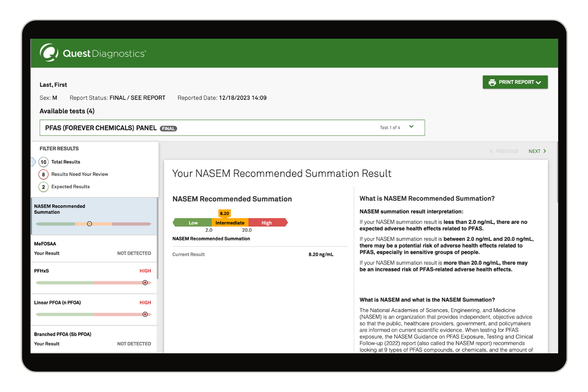
Task: Filter by Results Need Your Review
Action: [x=79, y=174]
